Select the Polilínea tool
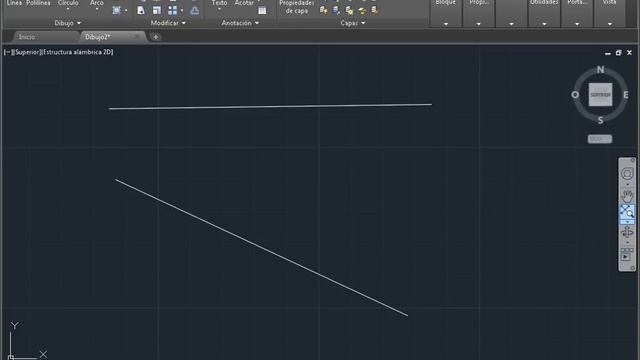This screenshot has width=640, height=360. 38,3
